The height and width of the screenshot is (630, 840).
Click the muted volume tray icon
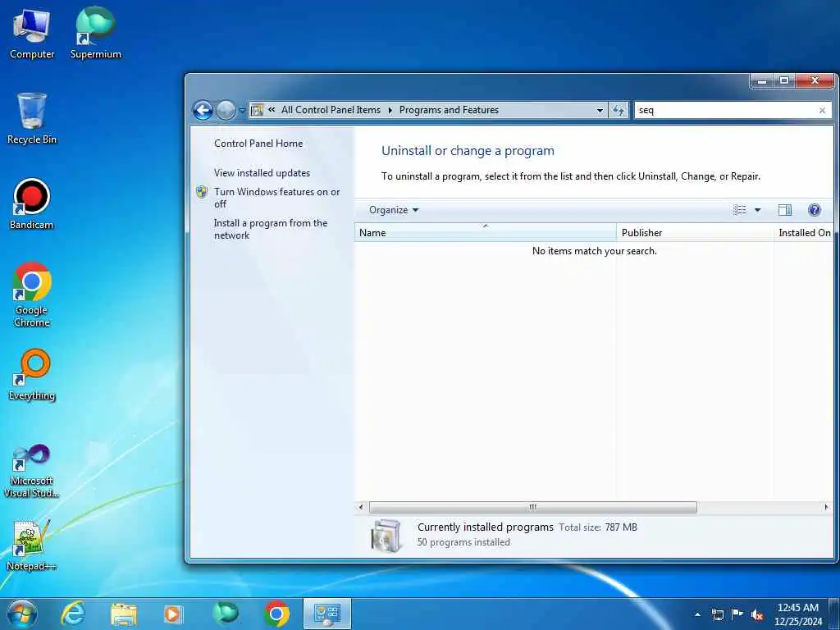(x=757, y=614)
